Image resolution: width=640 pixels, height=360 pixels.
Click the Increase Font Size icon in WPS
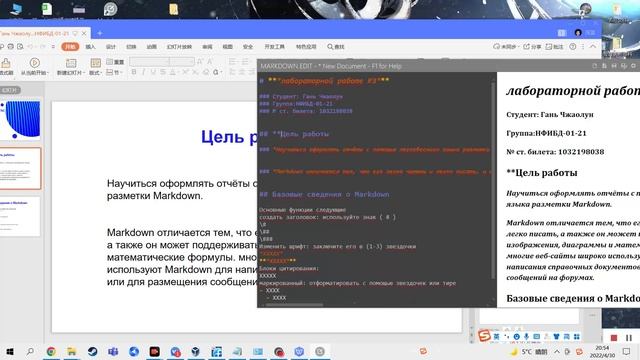tap(200, 61)
